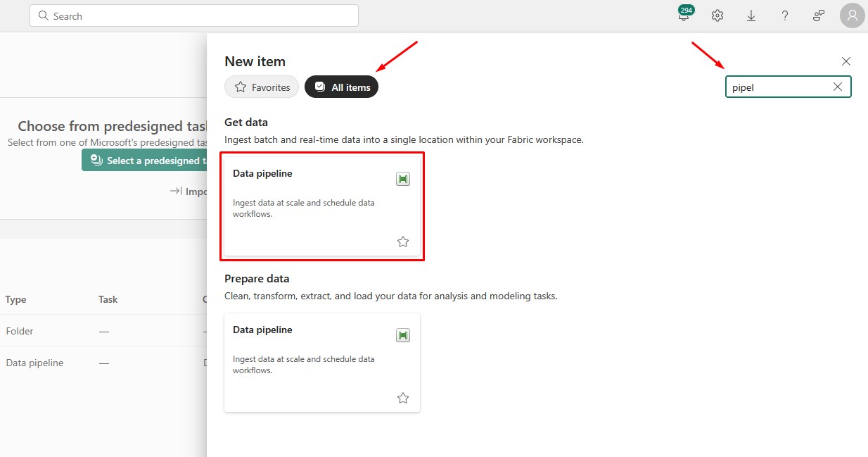Favorite the Prepare data Data pipeline card star
Screen dimensions: 868x457
403,398
